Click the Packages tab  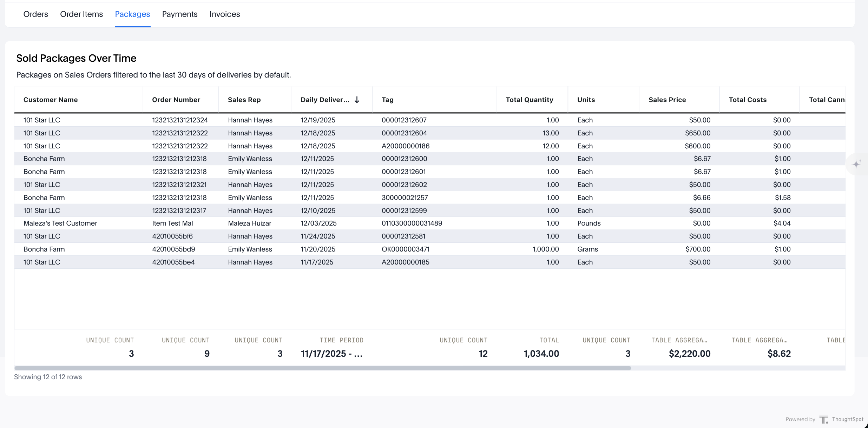[x=132, y=14]
